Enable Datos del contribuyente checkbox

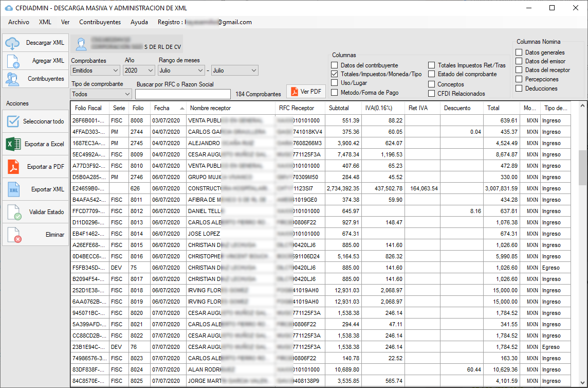[335, 65]
